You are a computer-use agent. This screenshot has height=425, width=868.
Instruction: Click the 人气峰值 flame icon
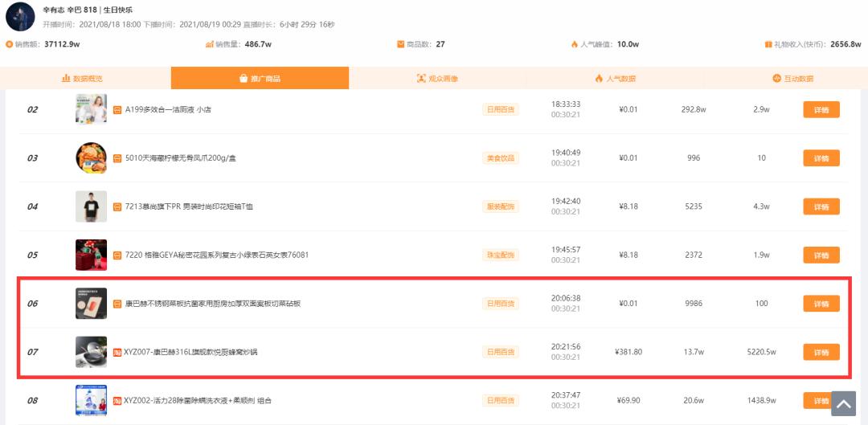pos(575,44)
